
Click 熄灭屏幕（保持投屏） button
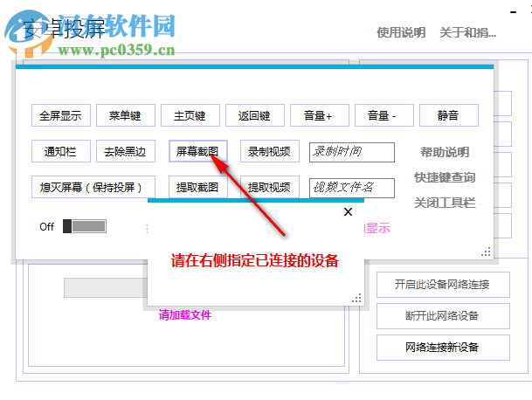tap(93, 187)
